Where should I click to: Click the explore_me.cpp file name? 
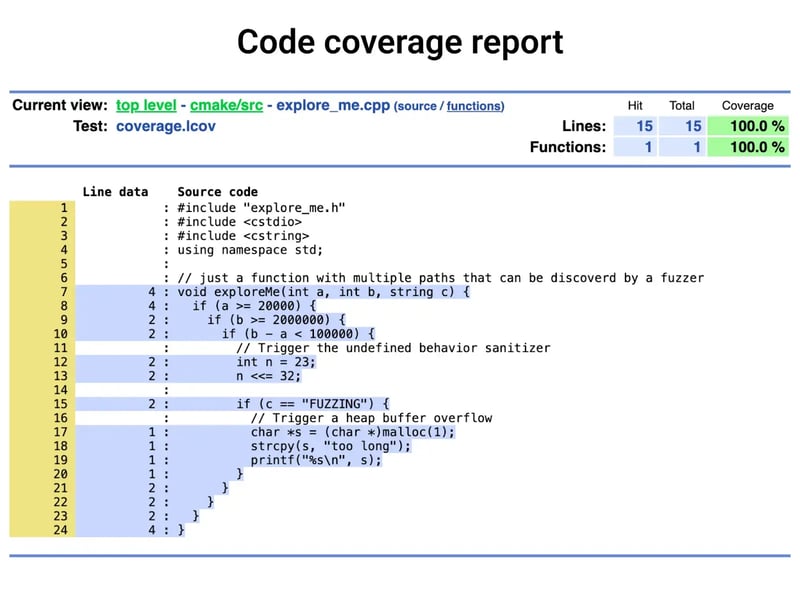332,105
